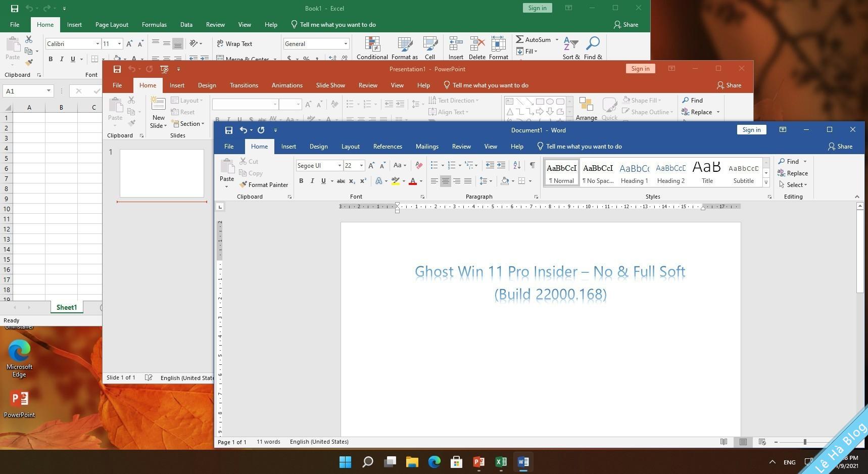Click Word text highlight color swatch

pyautogui.click(x=396, y=181)
